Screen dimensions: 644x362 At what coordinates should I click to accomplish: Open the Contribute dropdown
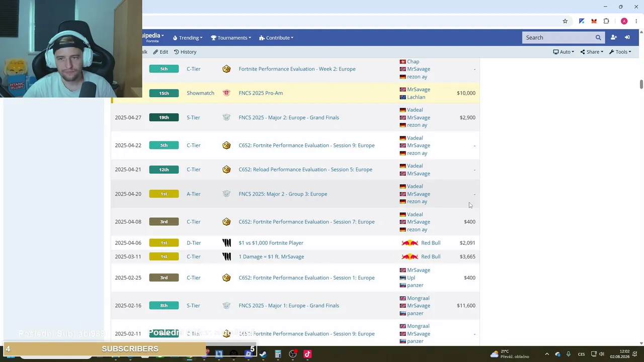point(276,38)
